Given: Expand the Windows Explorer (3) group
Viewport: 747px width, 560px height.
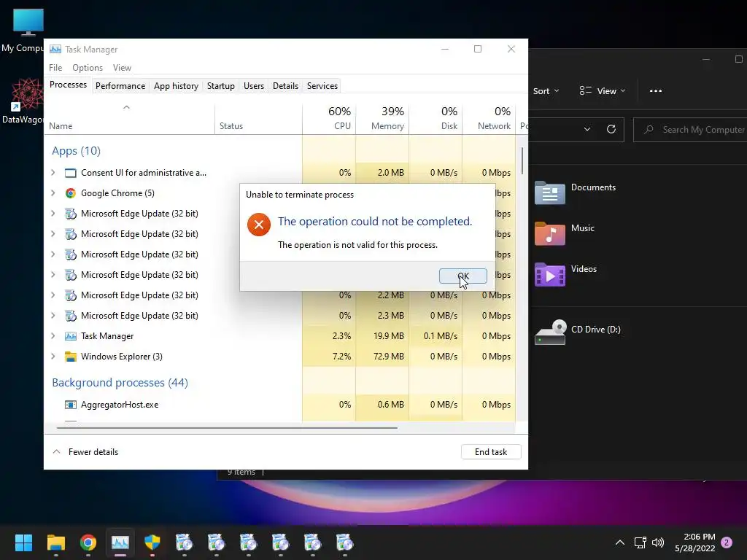Looking at the screenshot, I should click(53, 356).
